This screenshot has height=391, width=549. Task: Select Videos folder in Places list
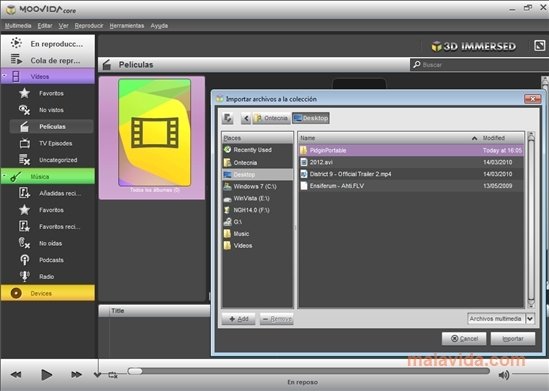(x=257, y=246)
